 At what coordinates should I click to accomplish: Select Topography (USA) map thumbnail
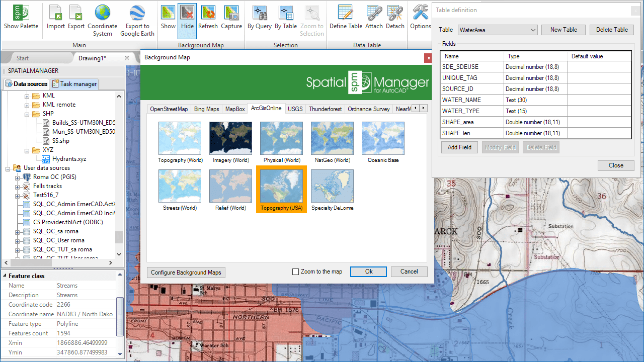coord(282,189)
